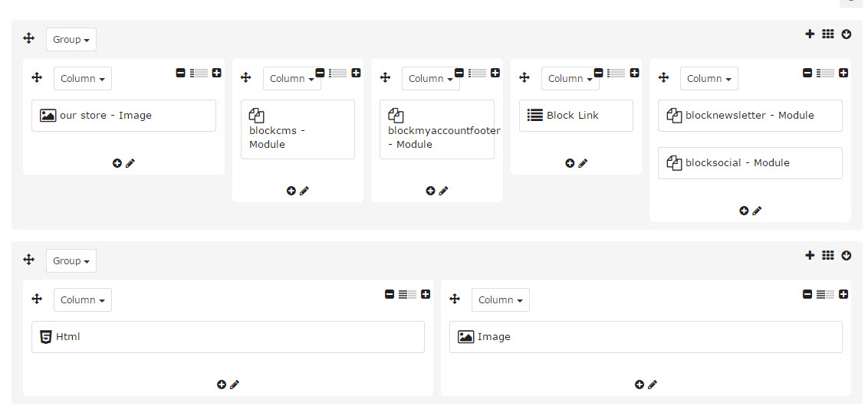Screen dimensions: 868x409
Task: Select the Block Link widget
Action: pos(576,116)
